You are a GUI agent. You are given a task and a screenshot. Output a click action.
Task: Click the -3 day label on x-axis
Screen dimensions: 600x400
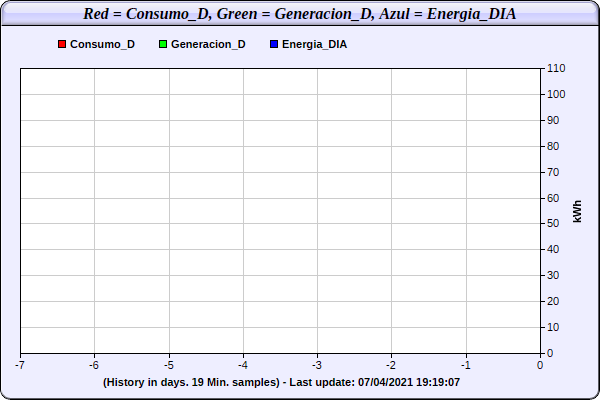click(x=316, y=365)
